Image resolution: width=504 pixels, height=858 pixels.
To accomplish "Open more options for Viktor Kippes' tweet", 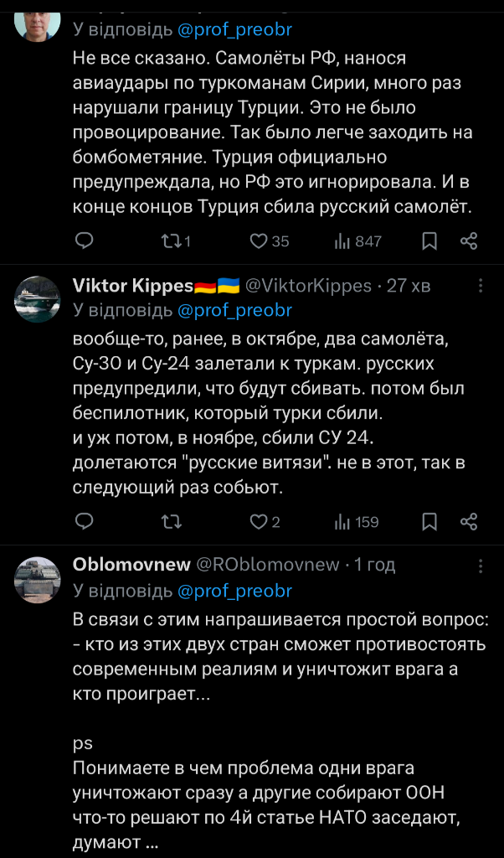I will click(x=481, y=286).
